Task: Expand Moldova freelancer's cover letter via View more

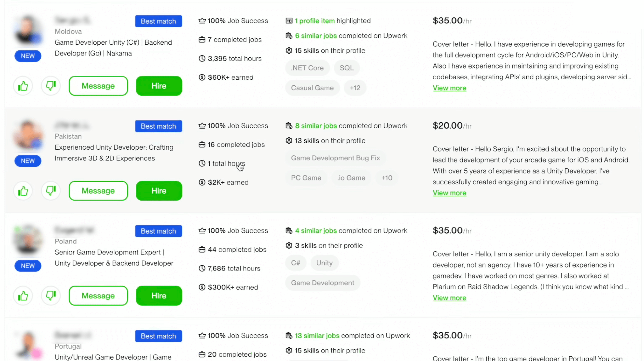Action: pyautogui.click(x=449, y=88)
